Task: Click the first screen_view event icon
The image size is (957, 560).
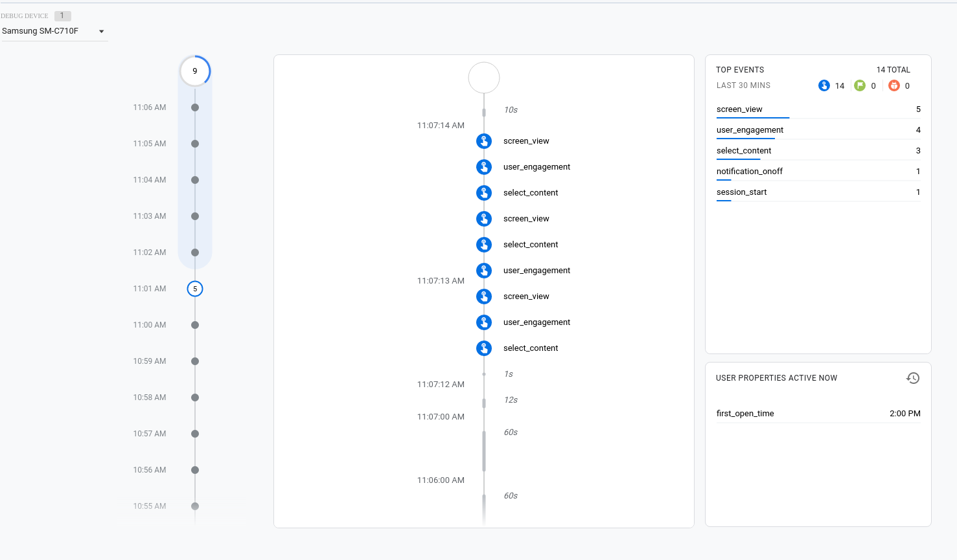Action: click(484, 141)
